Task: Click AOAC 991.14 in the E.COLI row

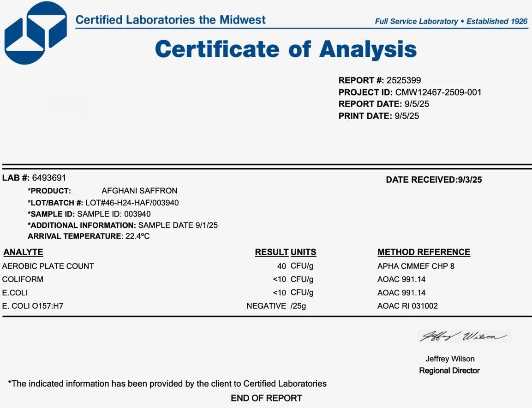Action: pos(401,293)
